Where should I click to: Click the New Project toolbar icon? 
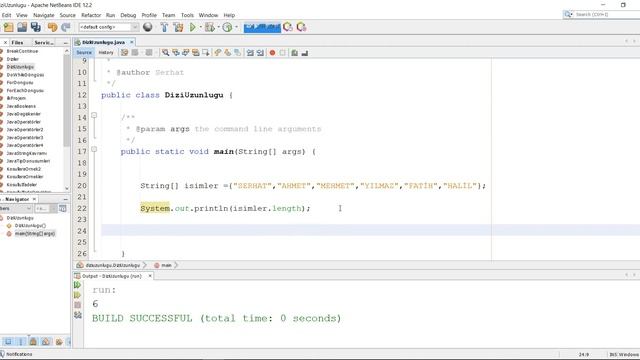coord(9,27)
